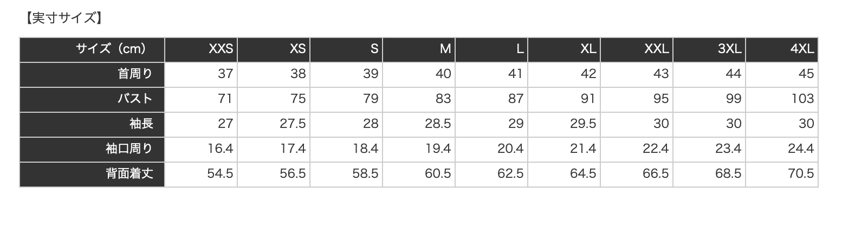Click the 3XL column header
This screenshot has width=868, height=231.
tap(729, 49)
